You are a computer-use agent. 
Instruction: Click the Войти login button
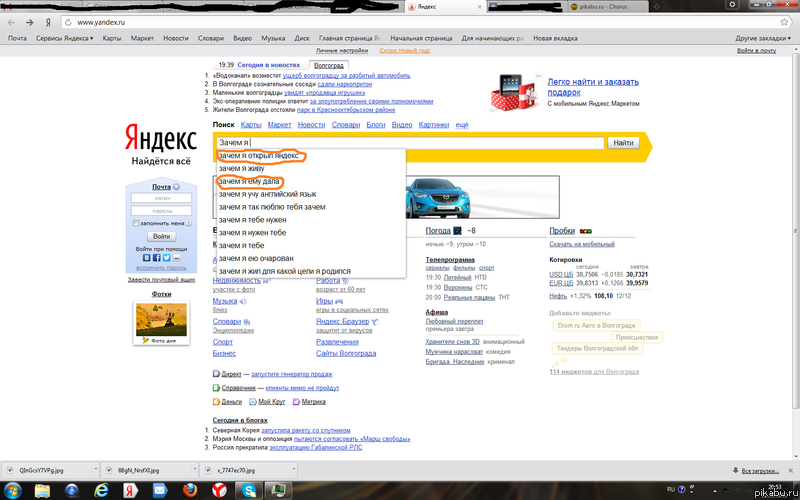click(x=161, y=237)
